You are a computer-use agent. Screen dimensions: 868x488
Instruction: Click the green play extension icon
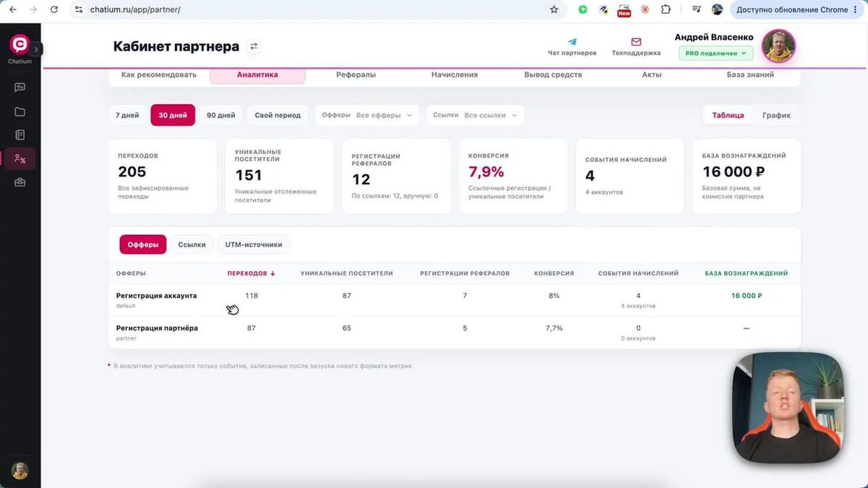(582, 9)
